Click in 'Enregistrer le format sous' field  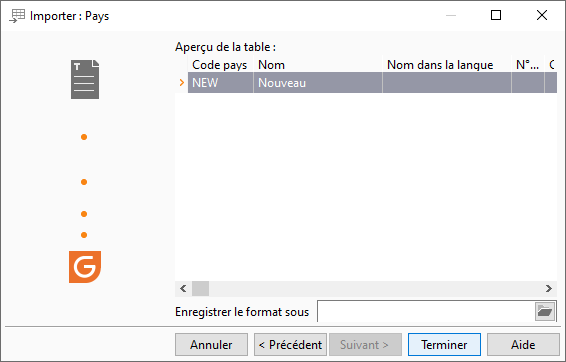[426, 311]
